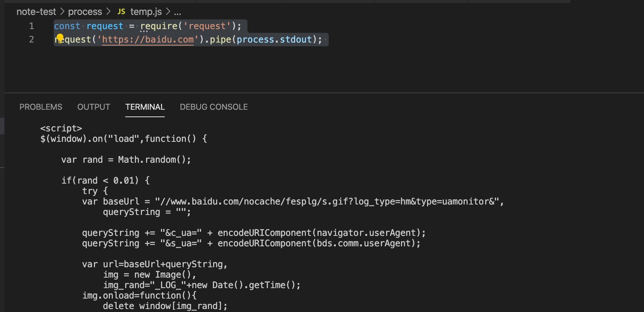
Task: Click line number 1 in gutter
Action: click(x=32, y=26)
